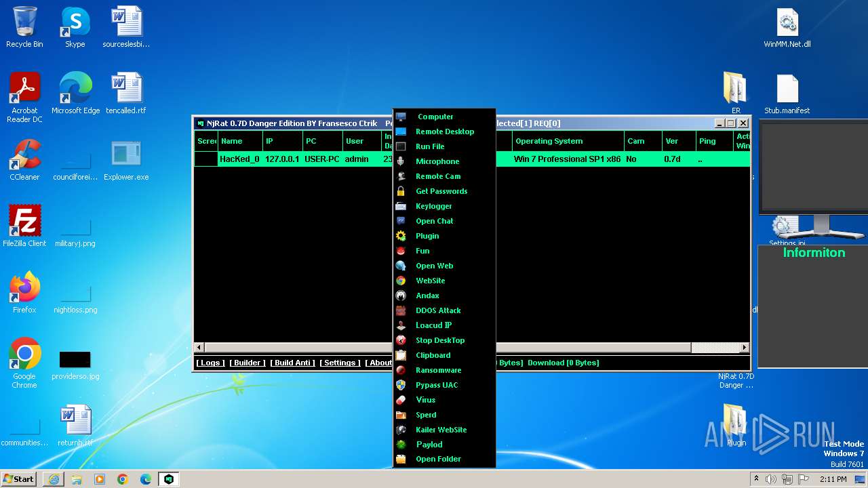Click the Win 7 Professional SP1 x86 cell
The height and width of the screenshot is (488, 868).
[x=568, y=159]
